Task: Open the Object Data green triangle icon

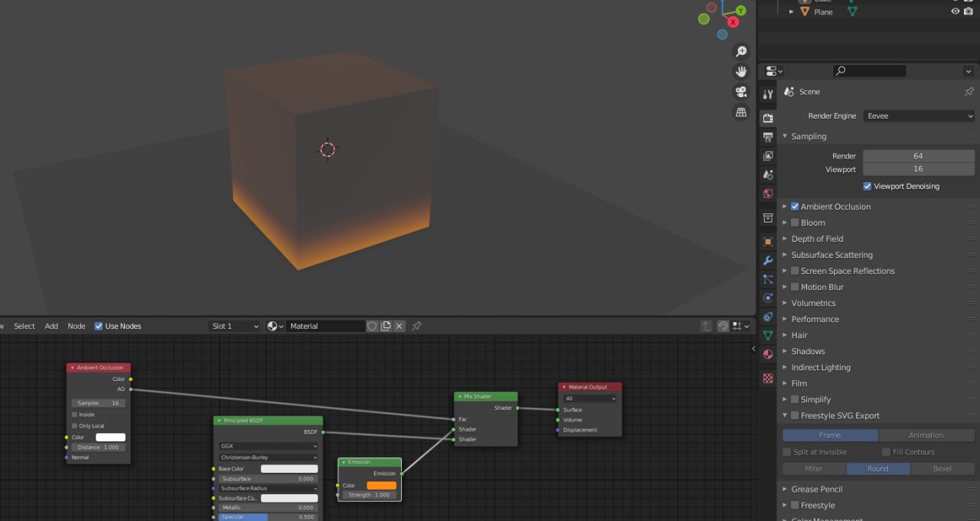Action: pyautogui.click(x=768, y=336)
